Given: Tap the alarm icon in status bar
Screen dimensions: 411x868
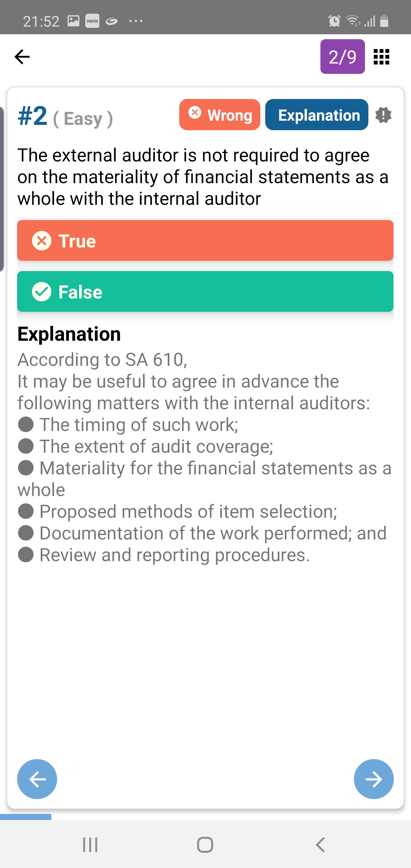Looking at the screenshot, I should click(x=334, y=21).
